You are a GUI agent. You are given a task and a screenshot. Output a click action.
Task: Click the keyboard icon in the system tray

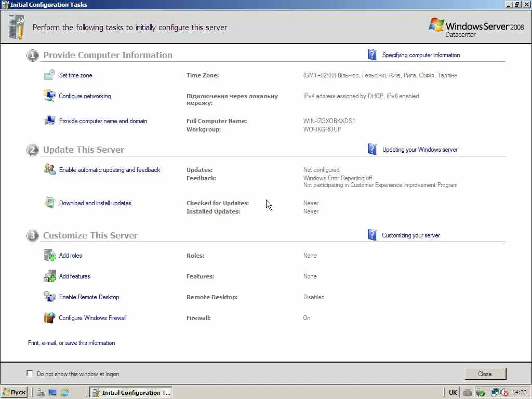pyautogui.click(x=468, y=393)
